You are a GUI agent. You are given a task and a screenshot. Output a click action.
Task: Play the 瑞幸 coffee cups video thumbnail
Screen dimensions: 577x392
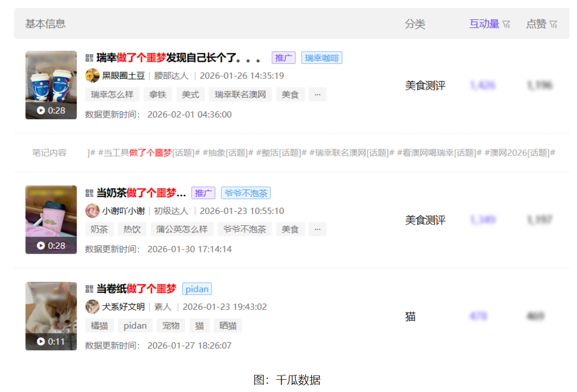[51, 85]
